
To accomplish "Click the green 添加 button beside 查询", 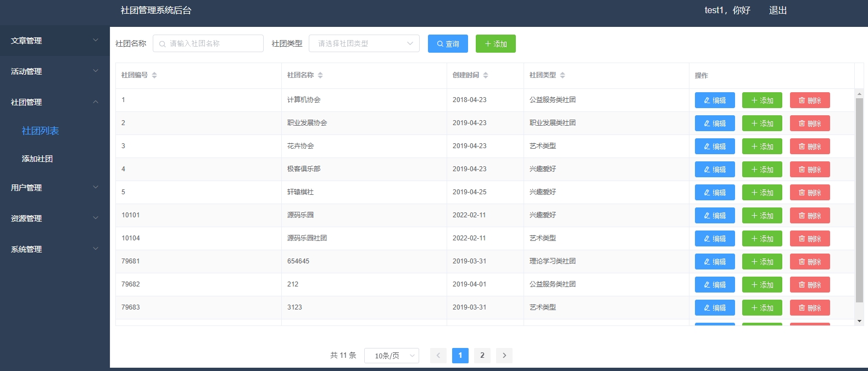I will point(496,44).
